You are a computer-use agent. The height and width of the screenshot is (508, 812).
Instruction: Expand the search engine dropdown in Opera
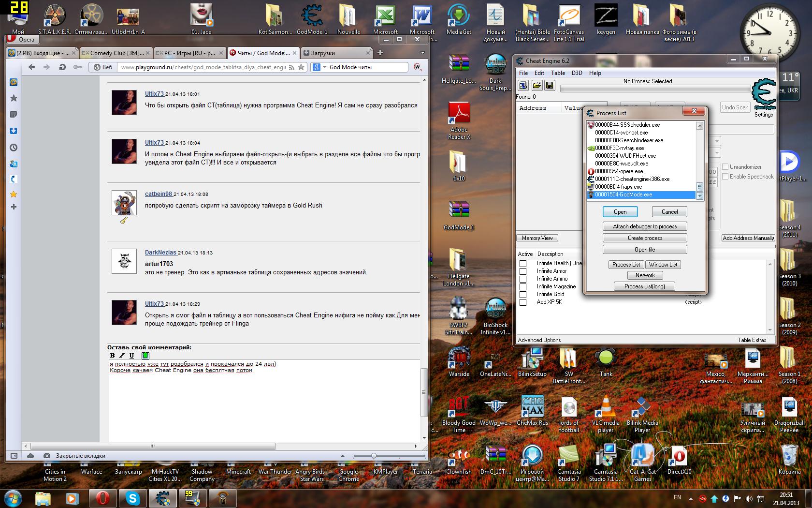324,67
